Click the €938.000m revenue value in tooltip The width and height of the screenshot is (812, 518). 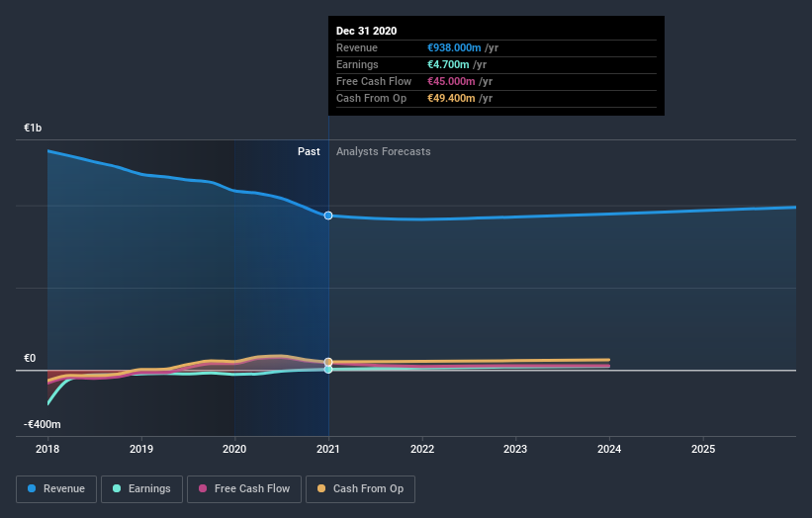click(454, 47)
